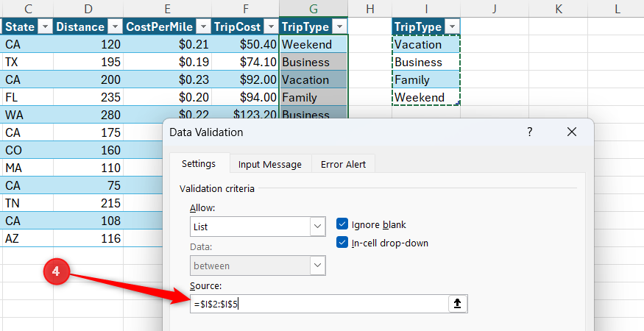Select column D header

pos(88,9)
